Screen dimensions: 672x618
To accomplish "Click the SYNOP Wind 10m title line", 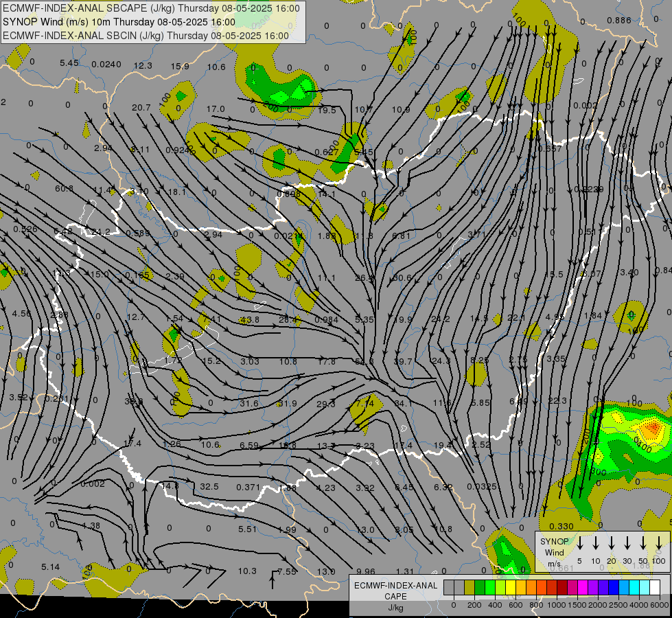I will tap(119, 22).
